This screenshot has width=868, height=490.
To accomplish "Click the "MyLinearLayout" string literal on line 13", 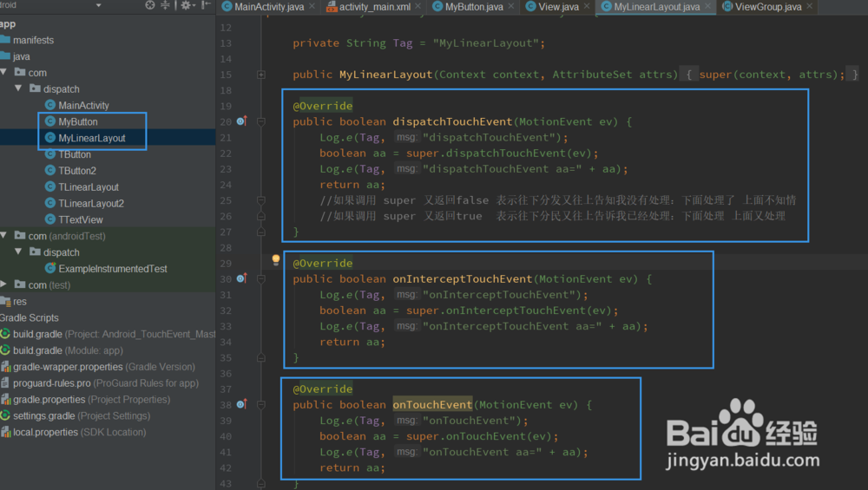I will click(485, 42).
